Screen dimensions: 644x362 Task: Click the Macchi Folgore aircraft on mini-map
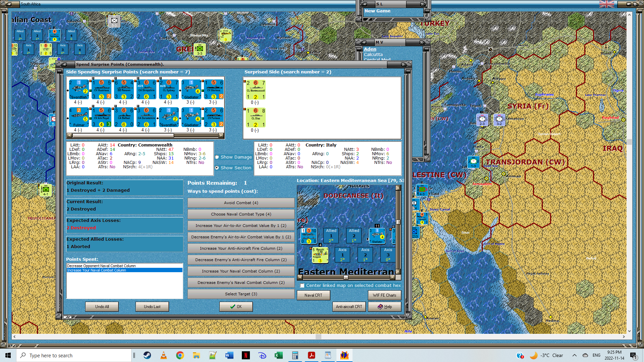[x=320, y=255]
